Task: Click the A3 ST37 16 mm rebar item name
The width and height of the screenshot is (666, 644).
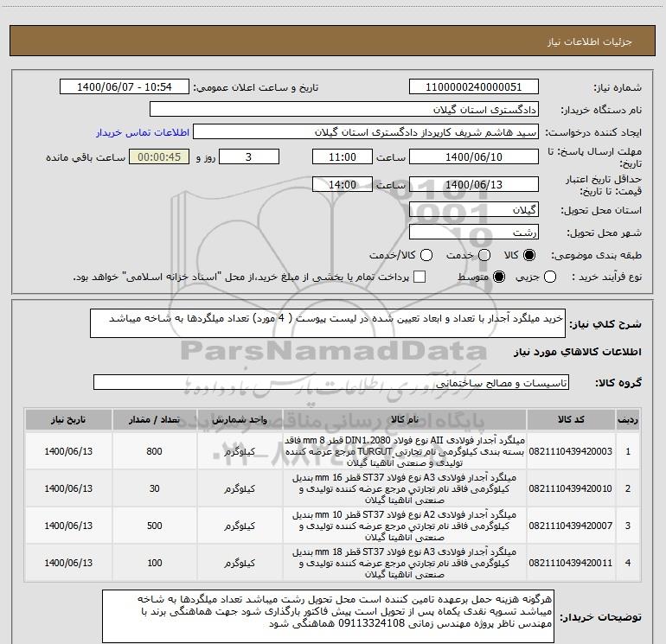Action: 405,488
